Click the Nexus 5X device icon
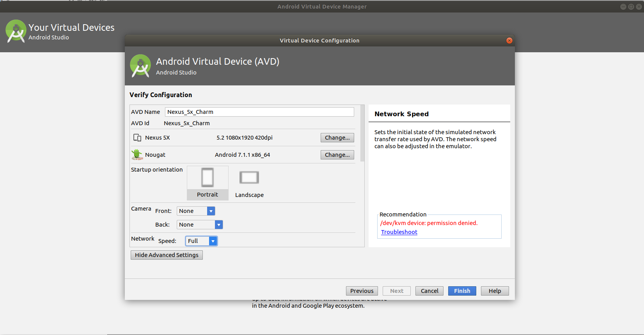Screen dimensions: 644x335 (137, 138)
